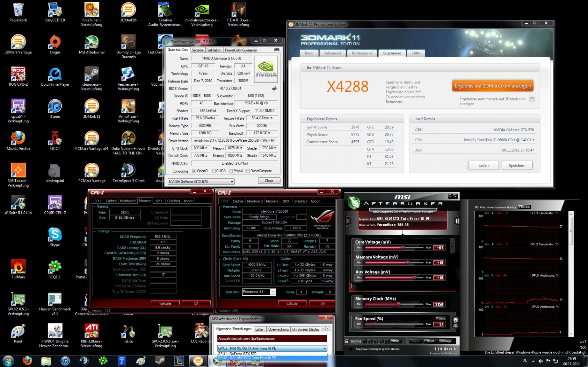Click the volume speaker tray icon
Screen dimensions: 588x367
coord(541,361)
